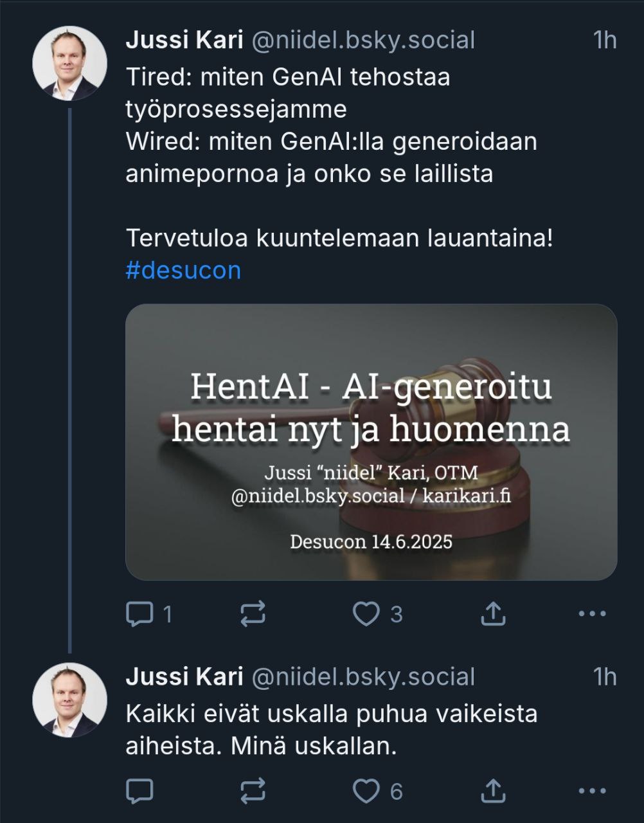Click Jussi Kari's avatar on the bottom post

coord(69,700)
